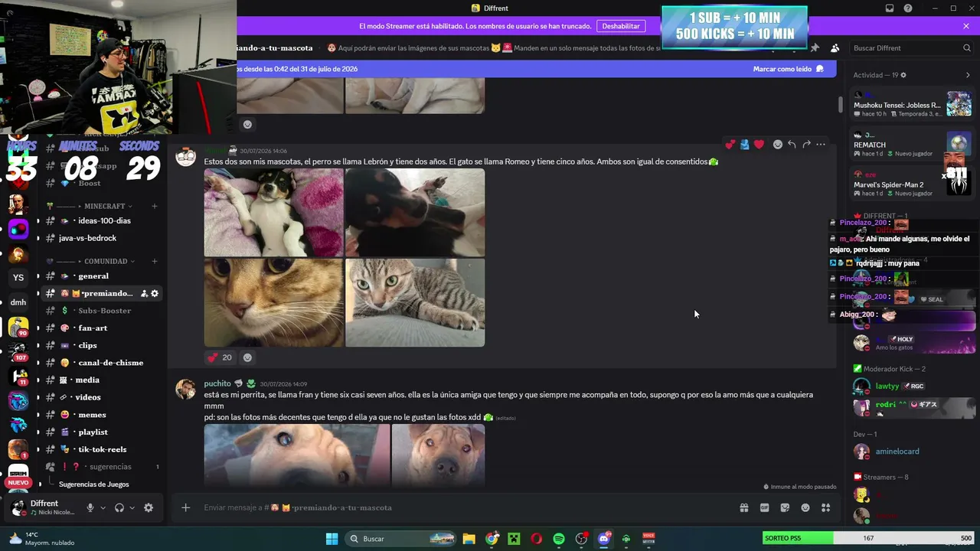
Task: Open Spotify from the taskbar
Action: point(559,539)
